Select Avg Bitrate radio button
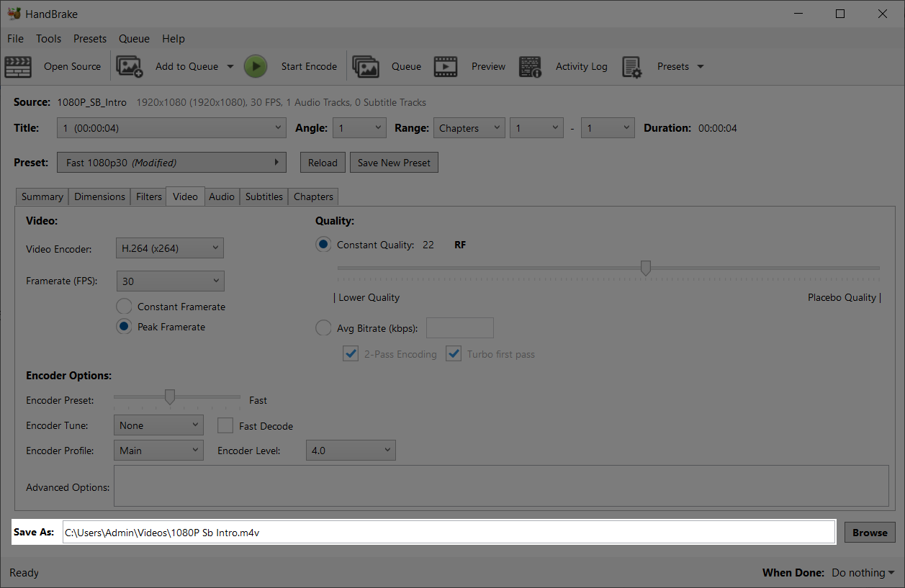The height and width of the screenshot is (588, 905). point(323,328)
